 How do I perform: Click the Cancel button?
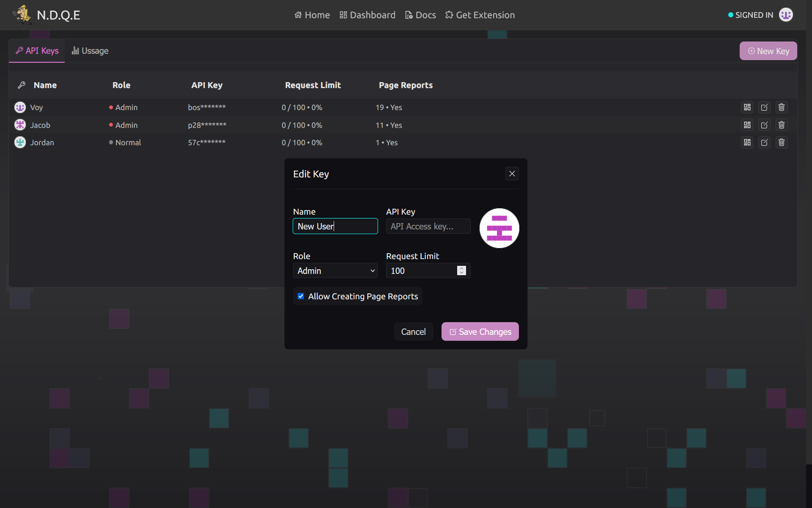coord(413,332)
